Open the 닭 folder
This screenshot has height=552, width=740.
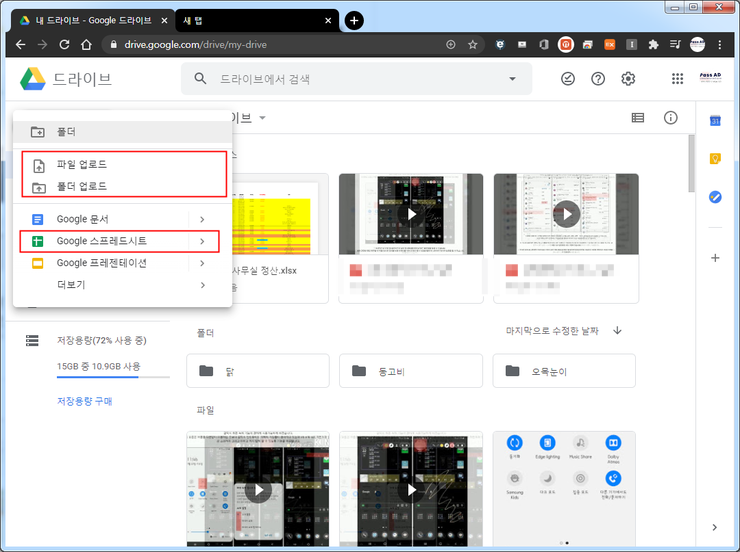tap(258, 371)
